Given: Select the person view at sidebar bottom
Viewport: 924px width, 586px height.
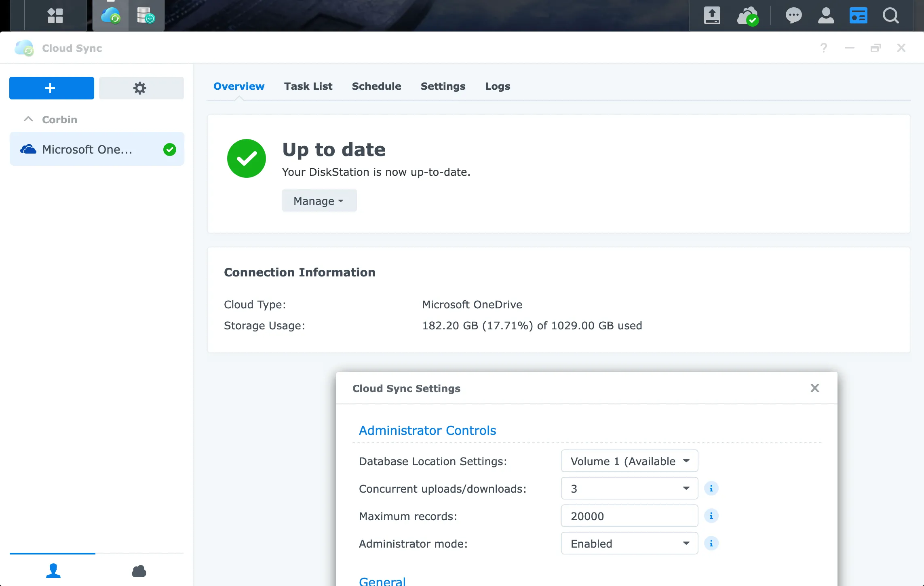Looking at the screenshot, I should pos(53,571).
